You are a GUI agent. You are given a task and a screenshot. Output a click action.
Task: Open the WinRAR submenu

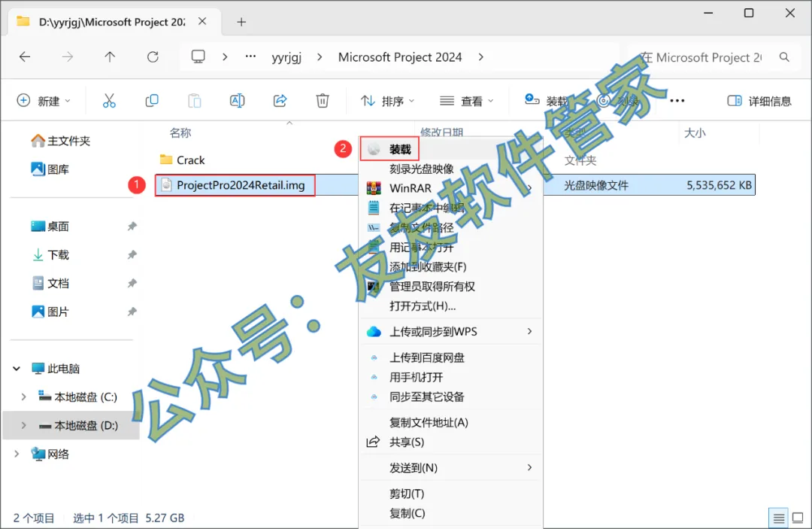pyautogui.click(x=450, y=188)
